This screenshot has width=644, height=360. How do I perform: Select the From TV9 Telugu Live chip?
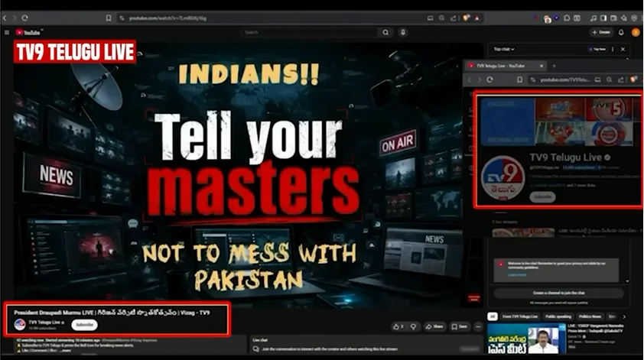[520, 316]
